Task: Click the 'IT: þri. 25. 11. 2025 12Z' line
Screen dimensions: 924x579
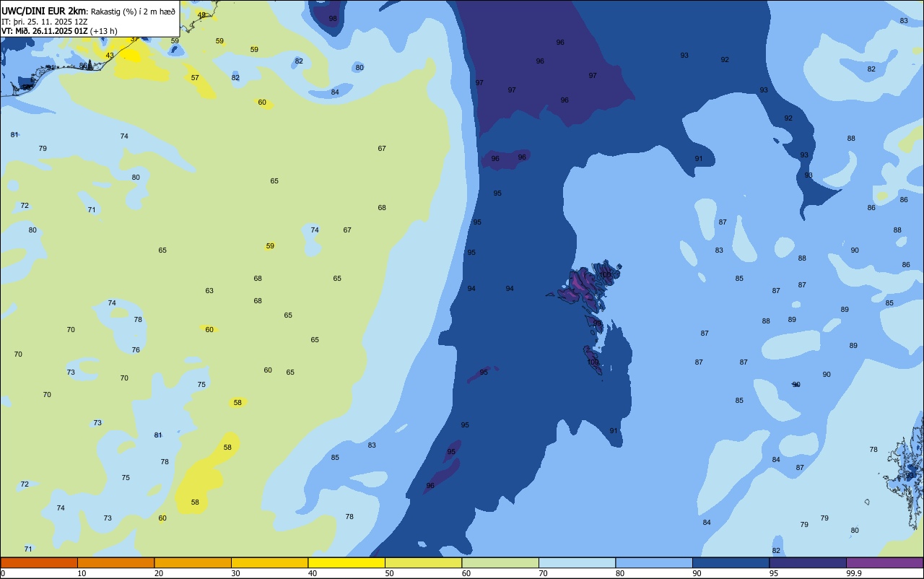Action: 44,22
